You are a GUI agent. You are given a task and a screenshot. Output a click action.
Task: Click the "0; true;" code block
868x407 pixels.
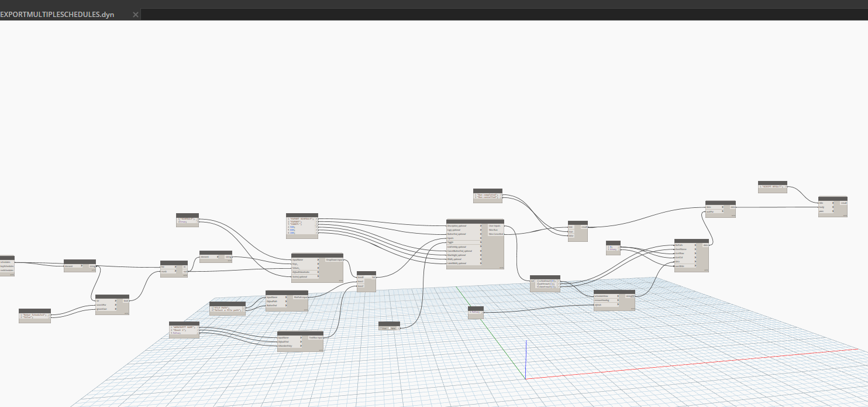coord(613,248)
